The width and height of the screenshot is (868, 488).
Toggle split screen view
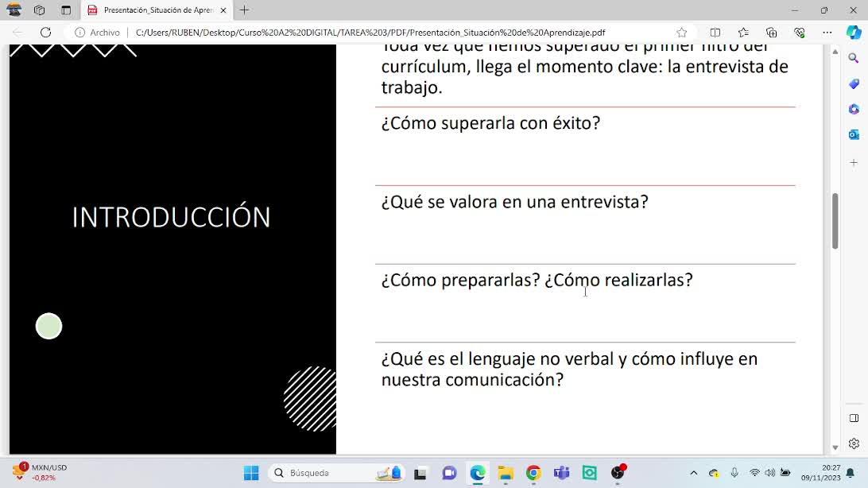tap(715, 33)
